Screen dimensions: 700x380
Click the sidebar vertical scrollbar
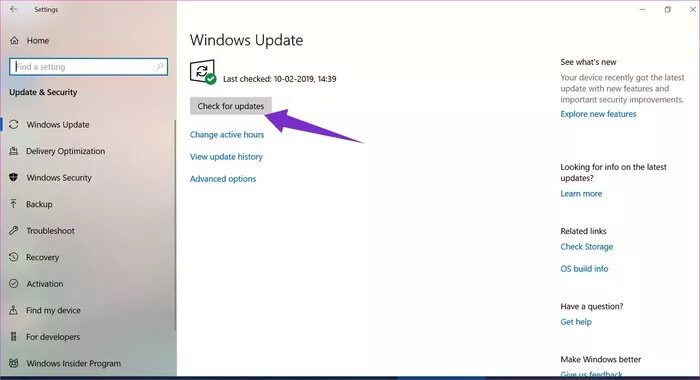[x=175, y=225]
